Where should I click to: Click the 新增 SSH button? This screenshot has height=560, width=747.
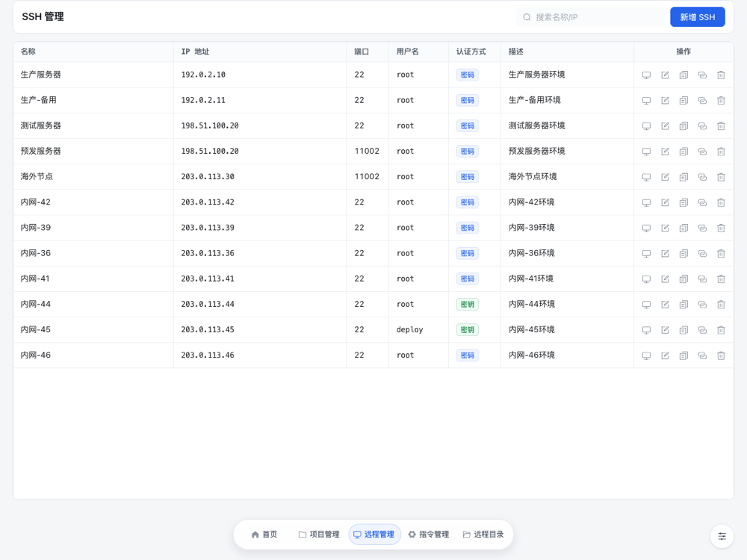click(698, 17)
